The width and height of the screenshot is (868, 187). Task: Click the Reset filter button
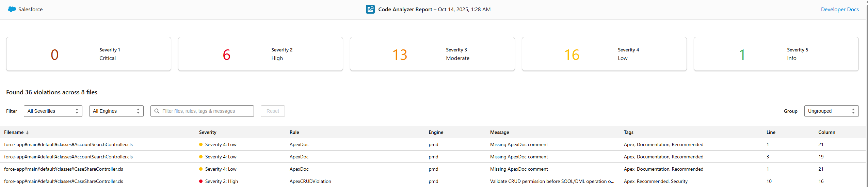273,111
